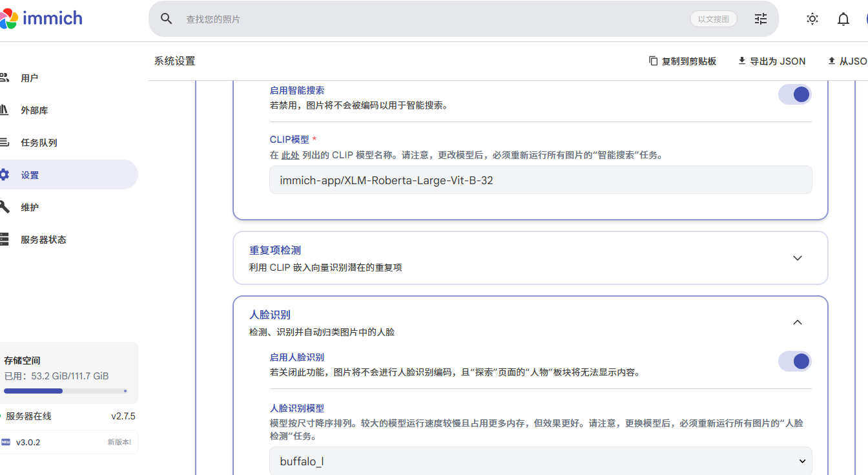
Task: Click 复制到剪贴板 button
Action: 683,61
